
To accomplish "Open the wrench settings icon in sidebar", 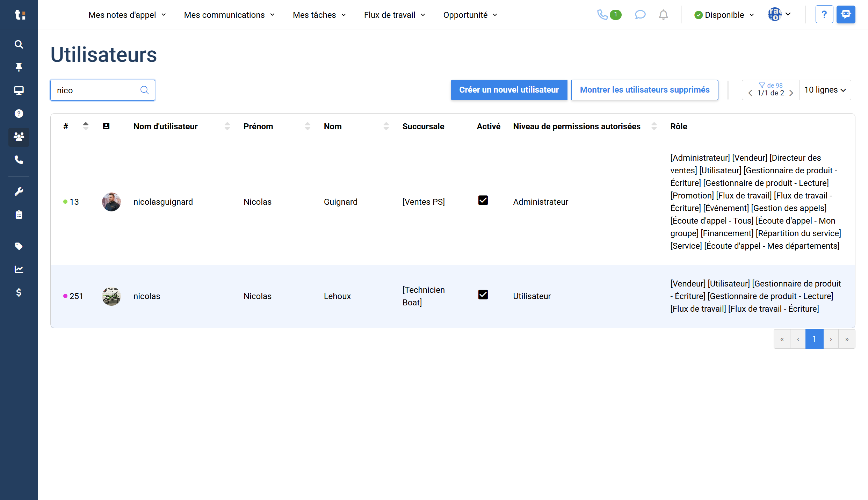I will [x=19, y=191].
